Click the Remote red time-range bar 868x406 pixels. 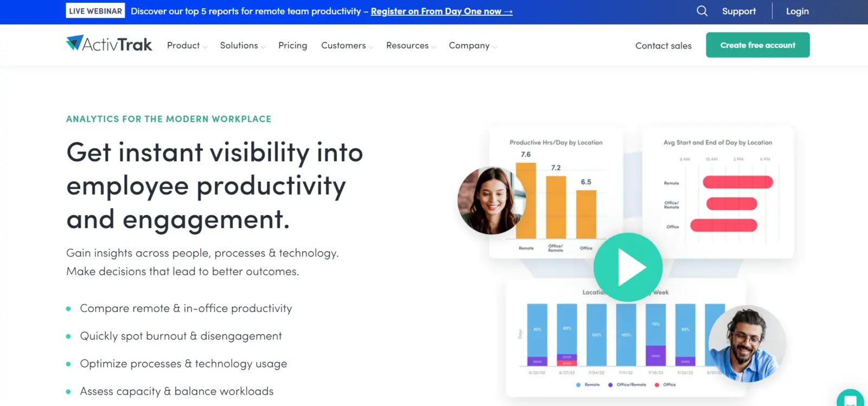pos(738,182)
